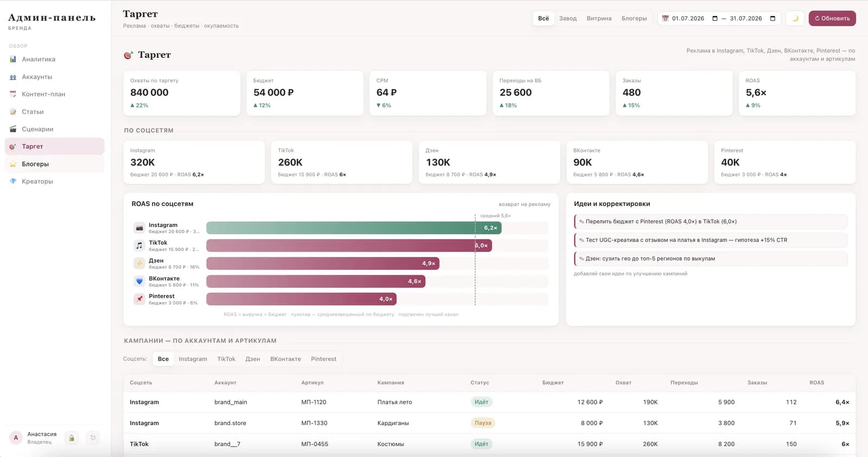The image size is (868, 457).
Task: Click the Pinterest ROAS bar showing 4,0×
Action: [x=302, y=299]
